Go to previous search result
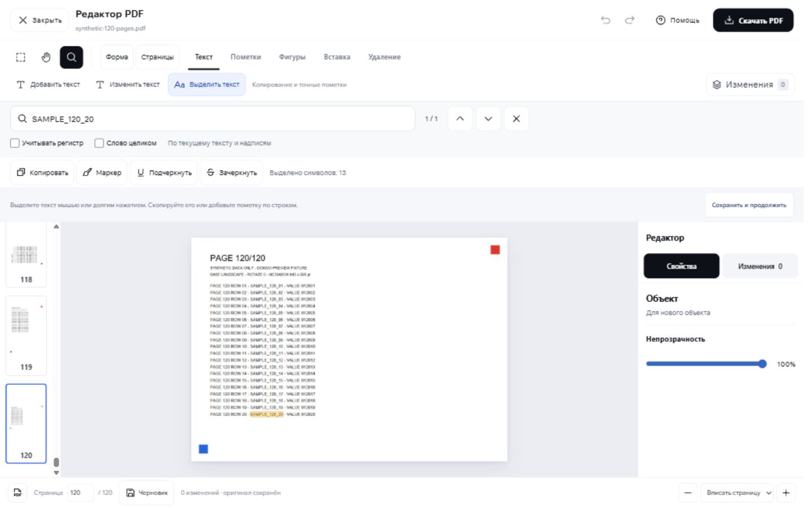Image resolution: width=812 pixels, height=508 pixels. click(x=460, y=119)
